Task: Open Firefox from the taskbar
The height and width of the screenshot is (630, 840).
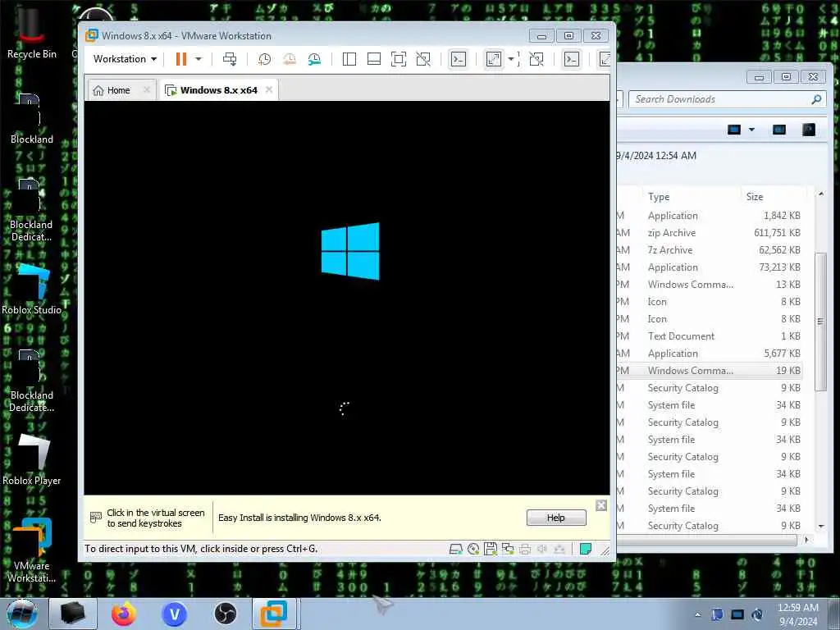Action: 124,614
